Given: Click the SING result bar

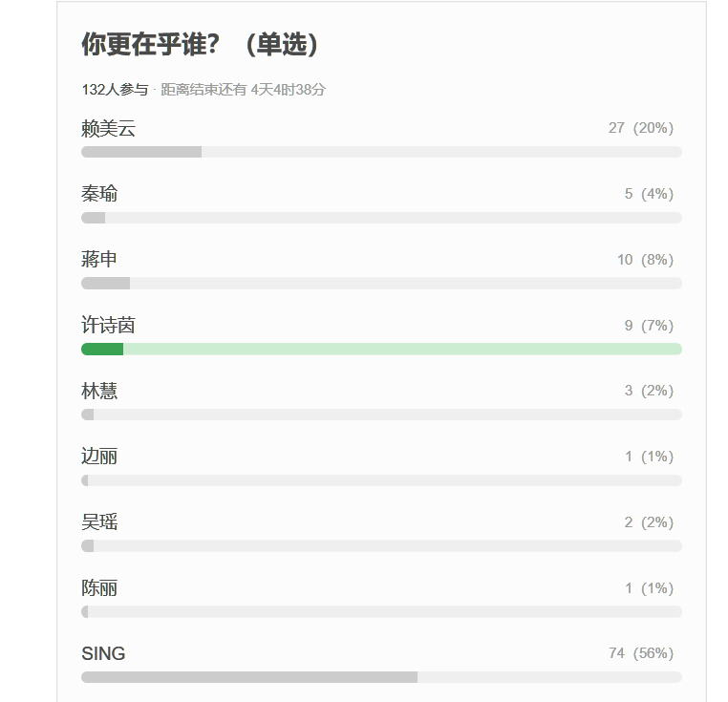Looking at the screenshot, I should tap(381, 677).
